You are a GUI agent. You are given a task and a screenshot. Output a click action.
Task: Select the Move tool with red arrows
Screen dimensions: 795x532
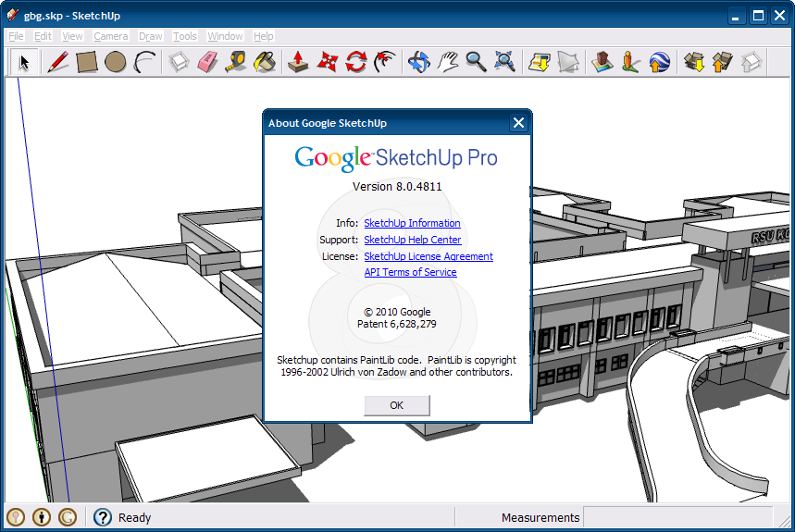[327, 62]
